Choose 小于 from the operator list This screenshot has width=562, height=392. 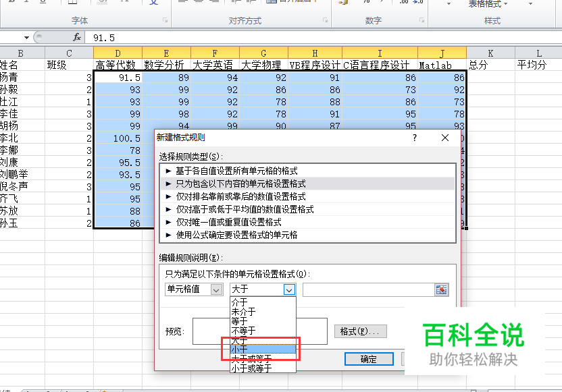[263, 349]
